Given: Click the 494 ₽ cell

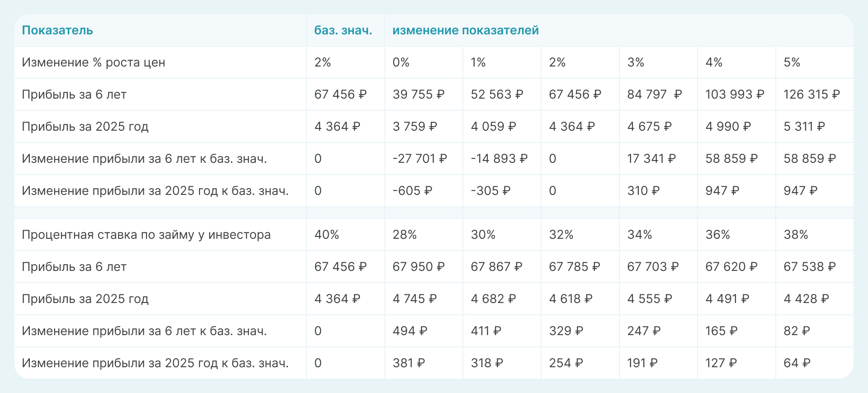Looking at the screenshot, I should tap(410, 331).
